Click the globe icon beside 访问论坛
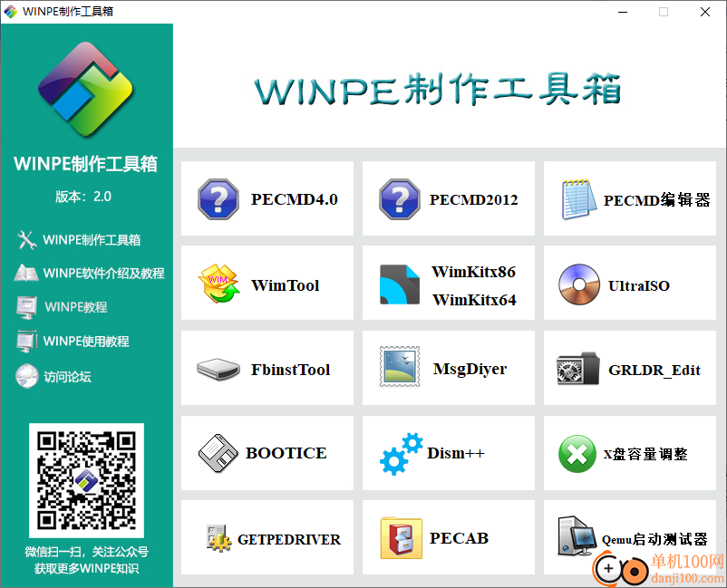727x588 pixels. pos(27,376)
